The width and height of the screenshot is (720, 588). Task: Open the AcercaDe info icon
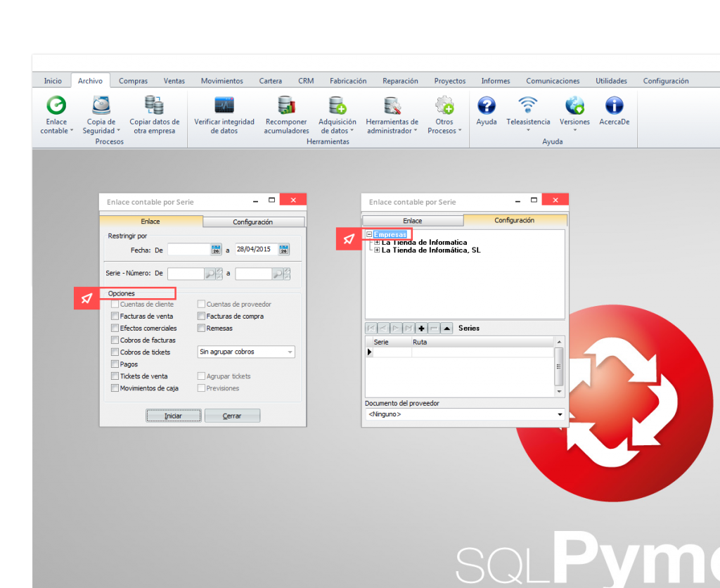pyautogui.click(x=614, y=106)
